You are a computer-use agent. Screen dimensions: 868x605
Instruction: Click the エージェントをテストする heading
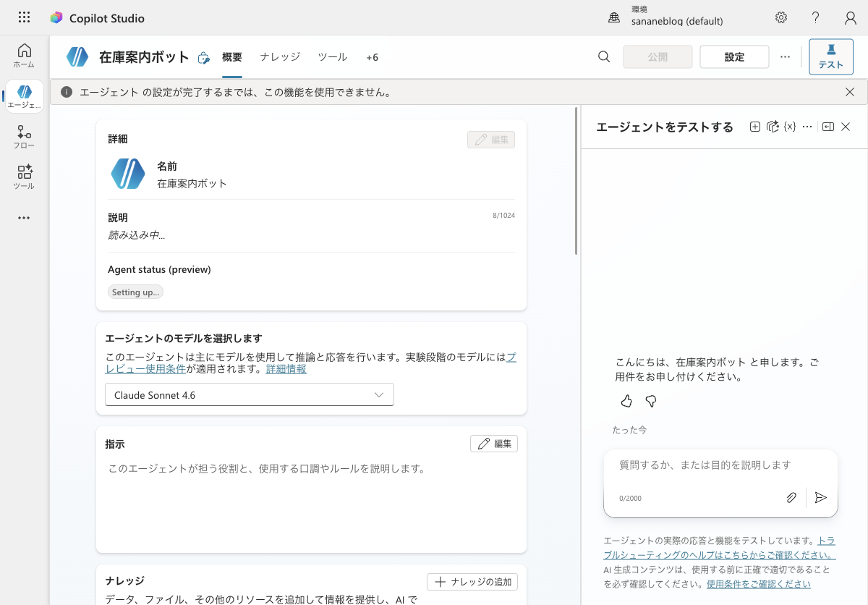(x=665, y=127)
